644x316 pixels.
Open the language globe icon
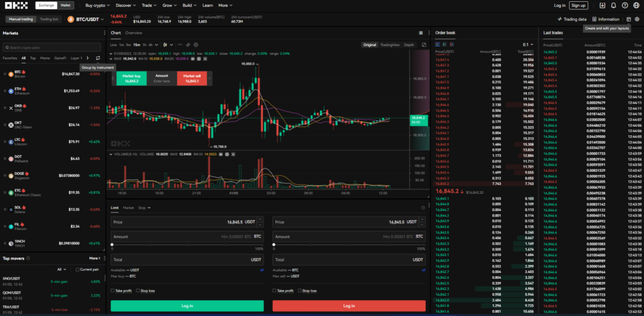click(x=636, y=5)
